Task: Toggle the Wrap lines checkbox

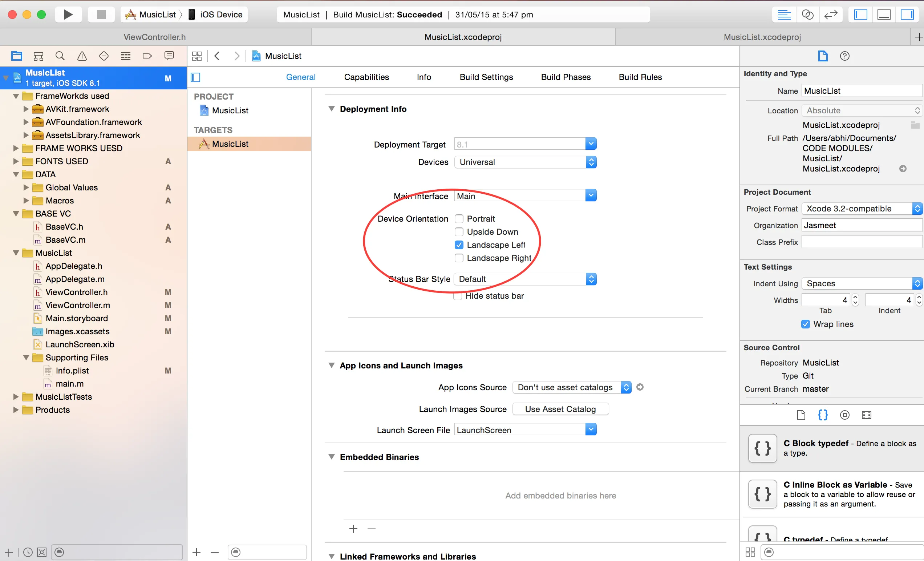Action: point(806,324)
